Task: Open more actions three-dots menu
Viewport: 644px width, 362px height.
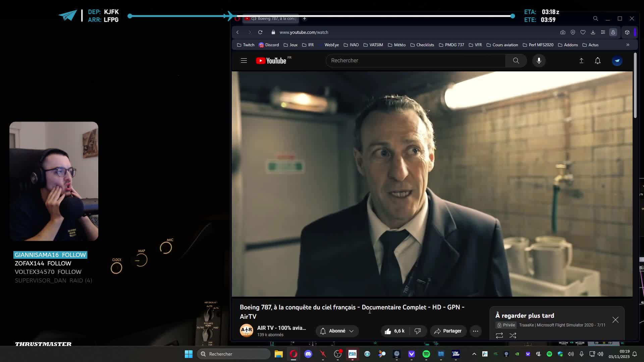Action: point(476,331)
